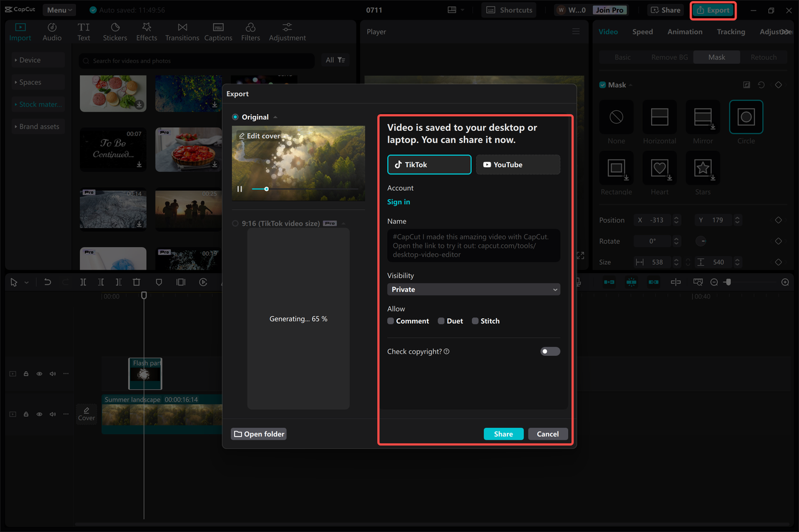Image resolution: width=799 pixels, height=532 pixels.
Task: Choose the Mirror mask shape
Action: (703, 117)
